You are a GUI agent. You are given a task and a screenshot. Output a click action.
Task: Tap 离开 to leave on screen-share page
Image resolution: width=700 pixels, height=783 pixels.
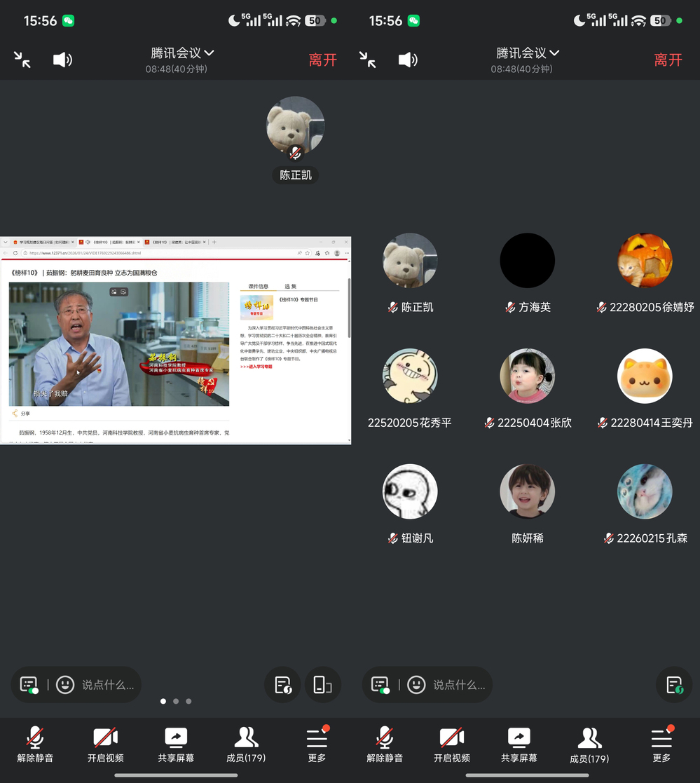pos(322,60)
